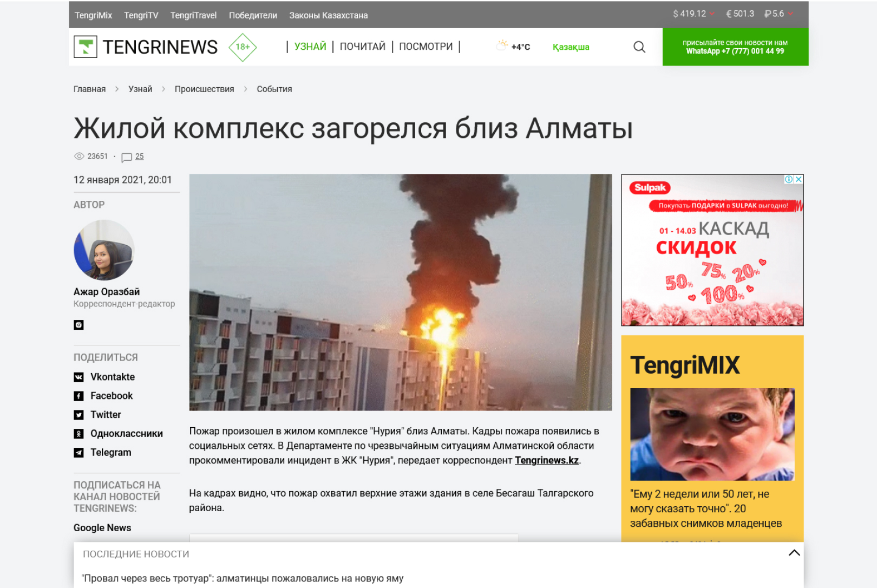
Task: Open the TengriMIX baby photo thumbnail
Action: click(712, 434)
